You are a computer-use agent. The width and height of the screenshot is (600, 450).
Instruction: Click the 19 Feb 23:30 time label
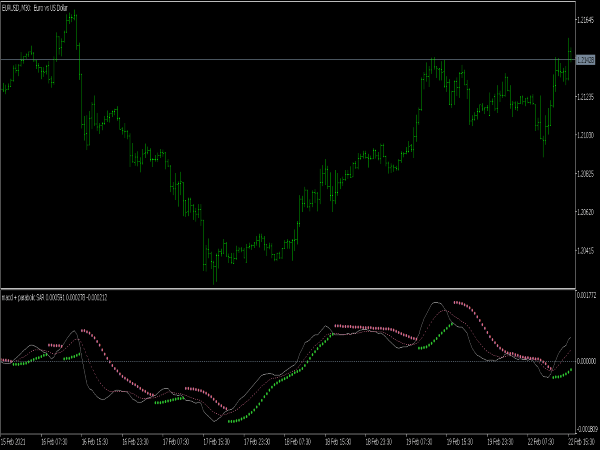500,442
